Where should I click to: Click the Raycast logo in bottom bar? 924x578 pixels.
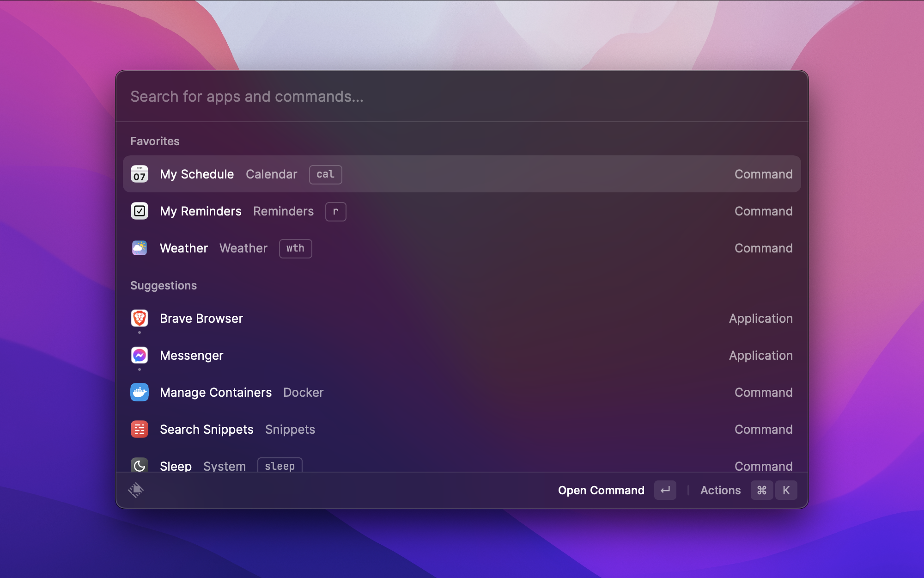click(x=136, y=490)
